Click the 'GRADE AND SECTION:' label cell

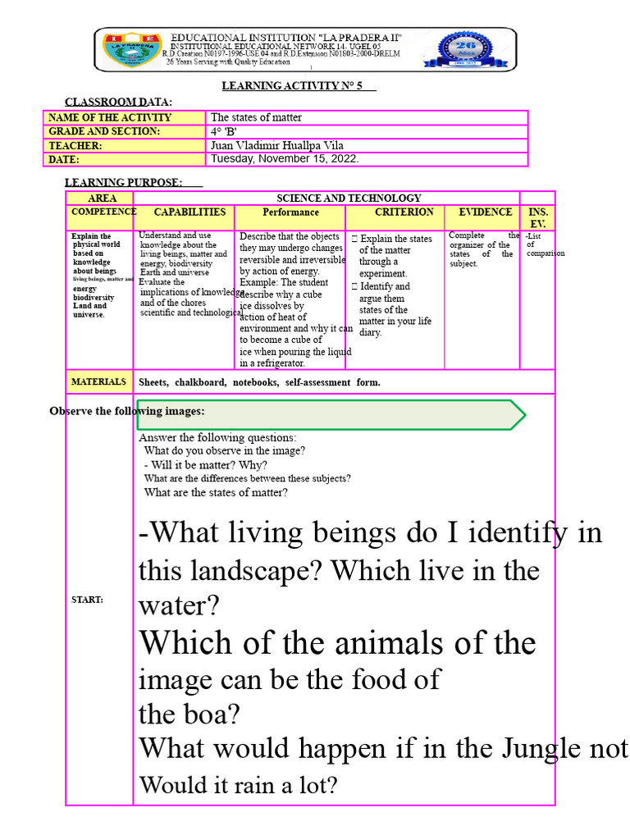coord(125,131)
